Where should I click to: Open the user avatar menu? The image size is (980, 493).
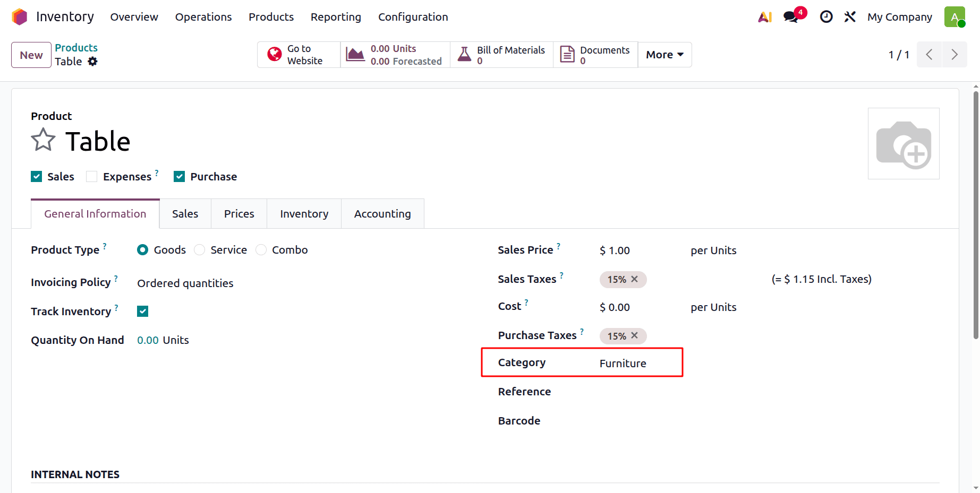click(x=955, y=17)
